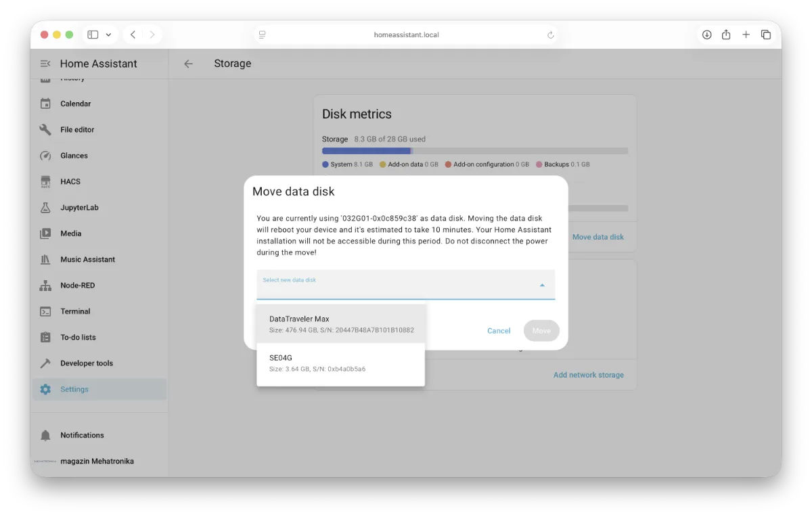Click the Notifications bell icon
Viewport: 812px width, 517px height.
pyautogui.click(x=45, y=435)
